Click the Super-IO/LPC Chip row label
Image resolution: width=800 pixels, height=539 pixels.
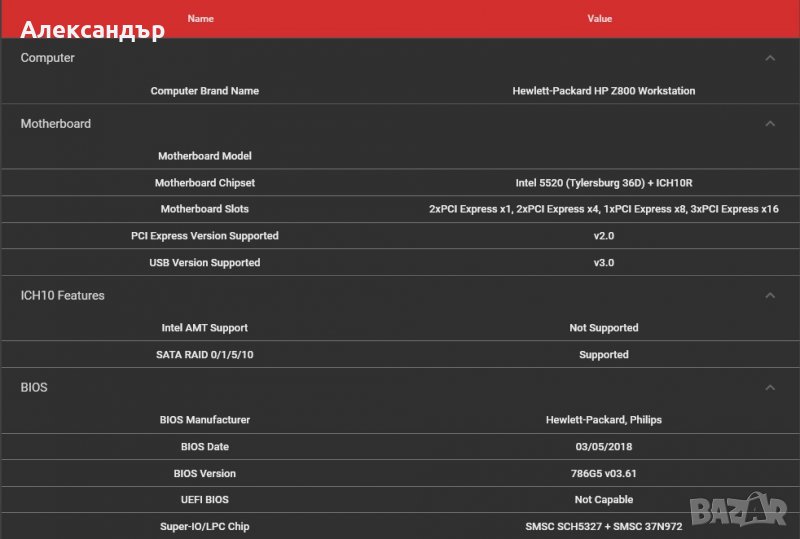[x=204, y=526]
